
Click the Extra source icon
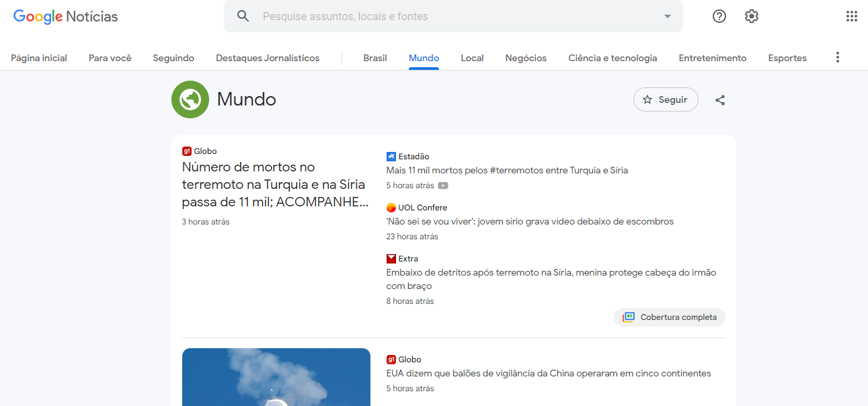click(391, 259)
